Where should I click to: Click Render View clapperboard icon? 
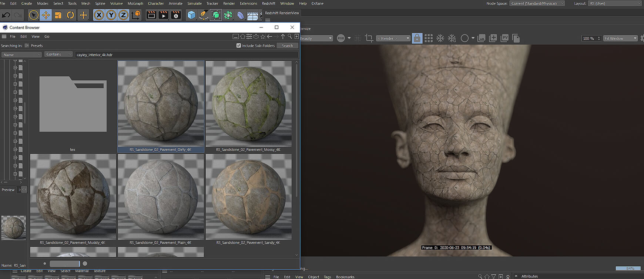click(x=151, y=15)
